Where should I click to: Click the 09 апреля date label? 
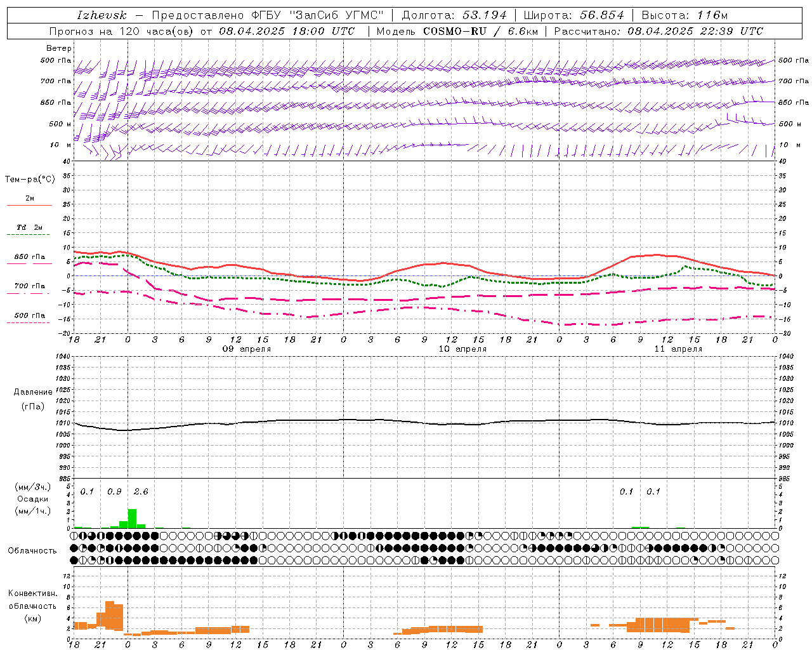[246, 348]
